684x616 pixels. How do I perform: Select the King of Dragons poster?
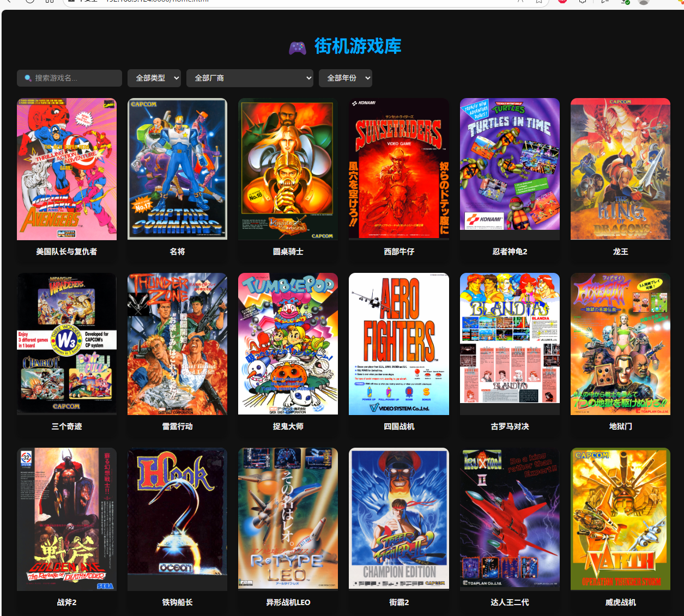[x=620, y=169]
